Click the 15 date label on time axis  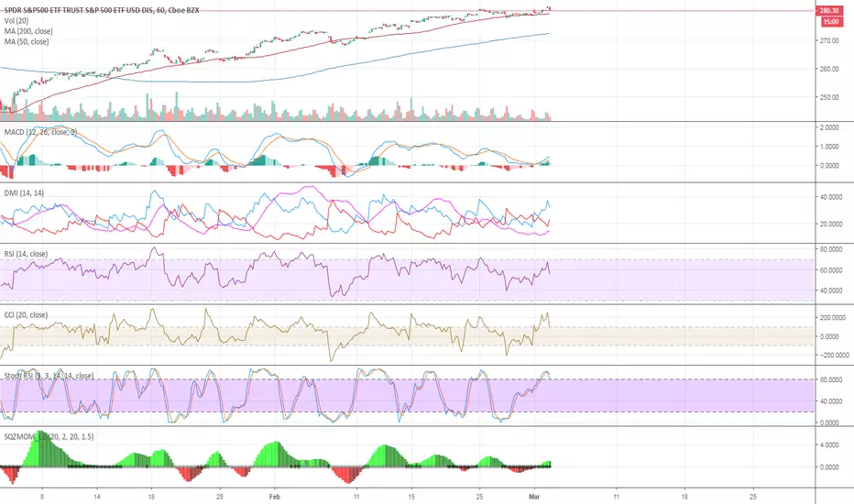point(411,497)
